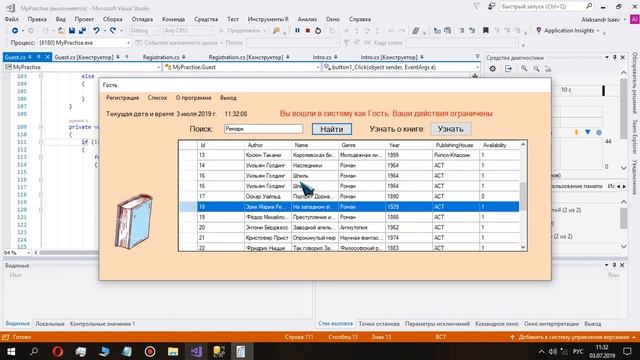Pause debugging with the Break All icon
Viewport: 640px width, 360px height.
coord(297,31)
